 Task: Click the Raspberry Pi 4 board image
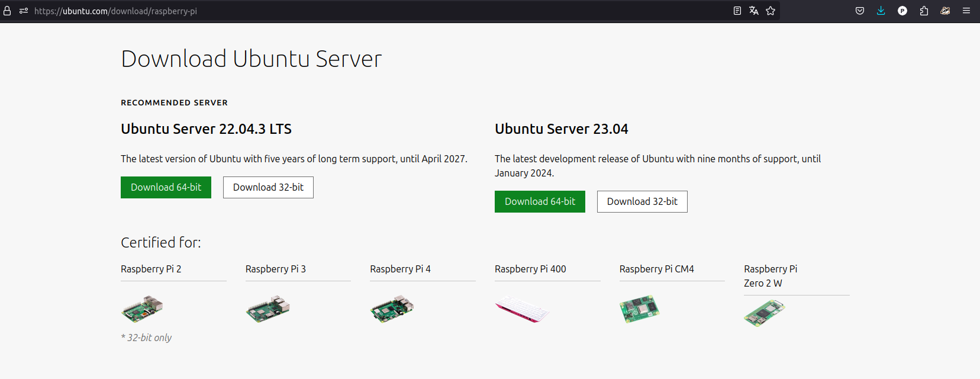392,309
